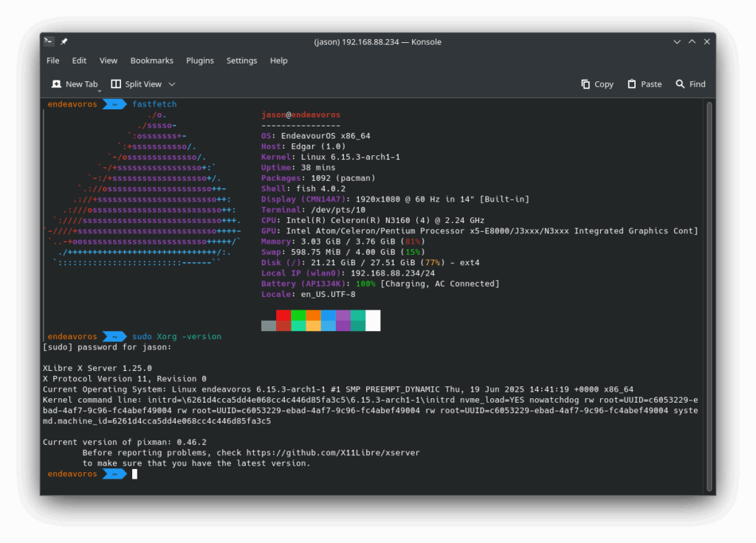Image resolution: width=756 pixels, height=543 pixels.
Task: Click 'Current version of pixman: 0.46.2'
Action: (124, 442)
